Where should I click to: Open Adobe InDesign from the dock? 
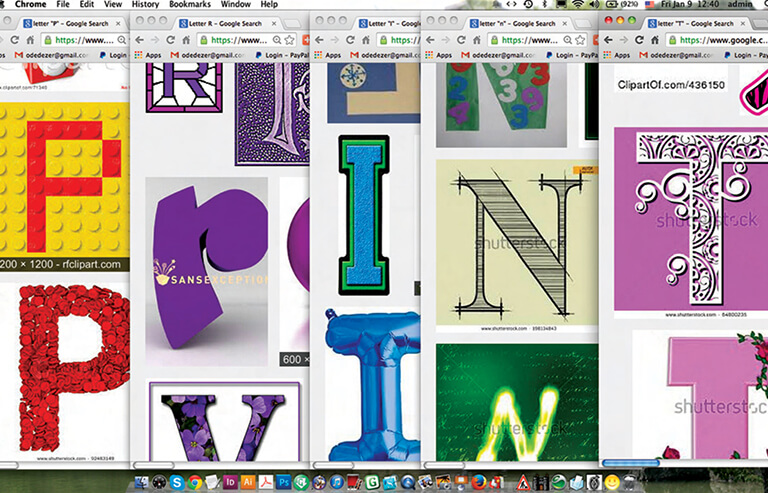[x=230, y=482]
